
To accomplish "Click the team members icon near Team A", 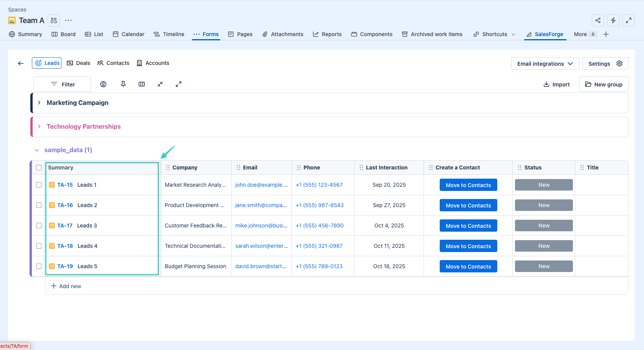I will [x=54, y=20].
